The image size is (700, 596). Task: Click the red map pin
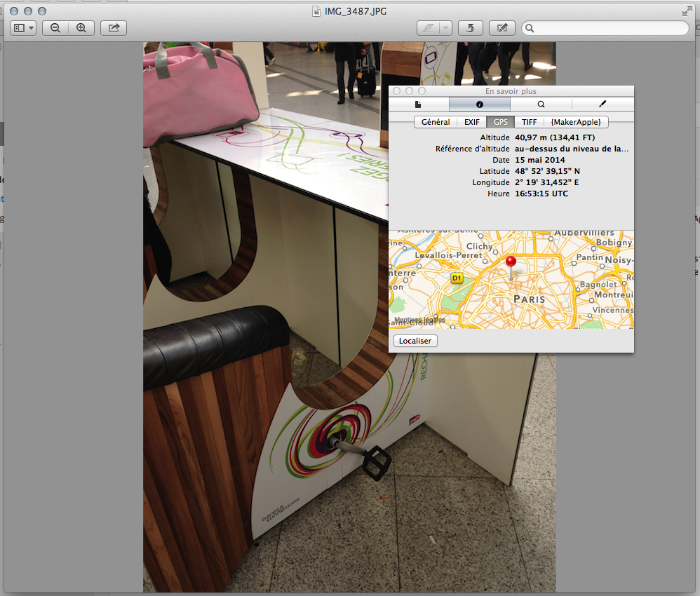point(511,262)
